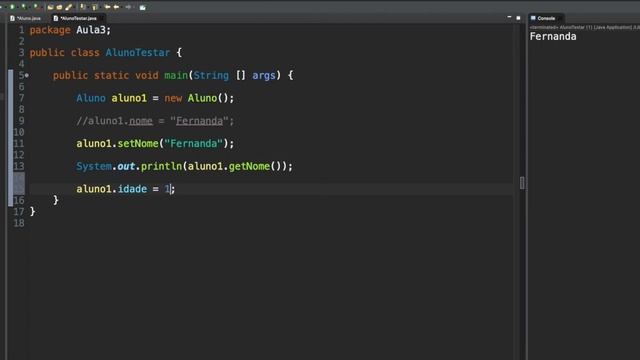Click the Back navigation arrow icon
The height and width of the screenshot is (360, 640).
[116, 7]
